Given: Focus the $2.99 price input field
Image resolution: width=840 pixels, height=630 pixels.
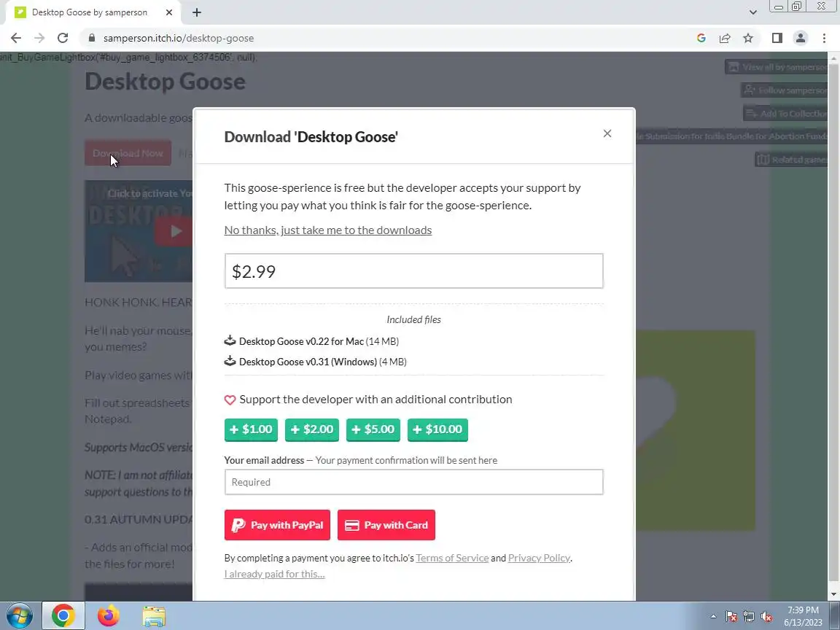Looking at the screenshot, I should [413, 271].
